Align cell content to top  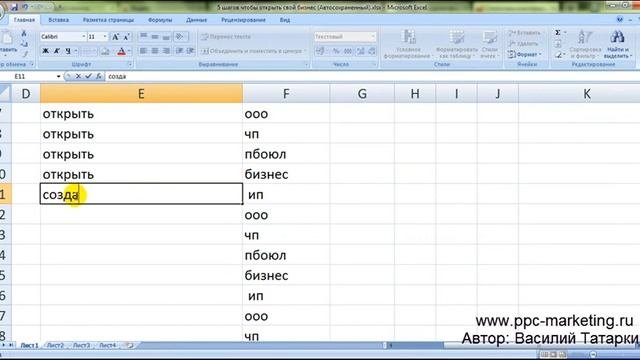(x=143, y=37)
